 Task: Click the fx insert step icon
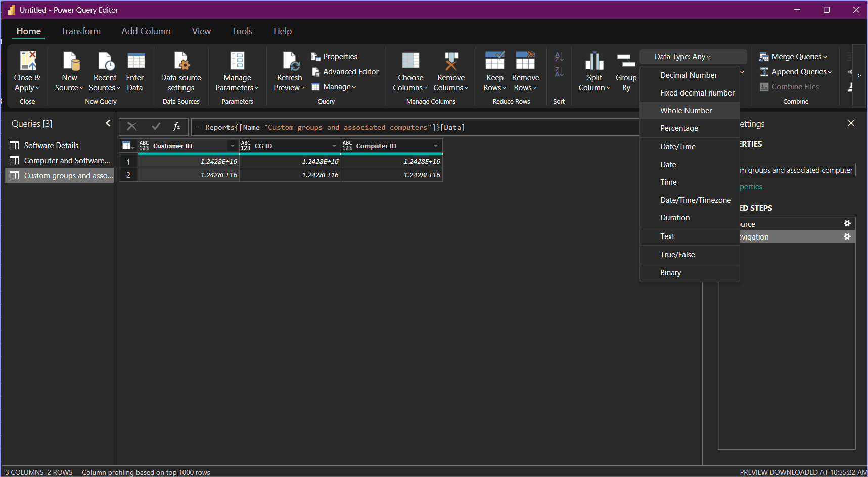[177, 127]
